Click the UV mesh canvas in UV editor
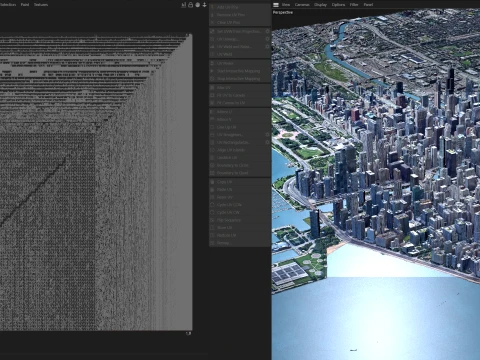 [96, 182]
